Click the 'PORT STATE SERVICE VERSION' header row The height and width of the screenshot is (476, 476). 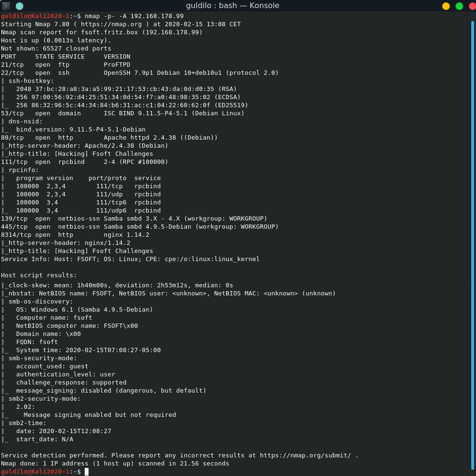point(66,57)
